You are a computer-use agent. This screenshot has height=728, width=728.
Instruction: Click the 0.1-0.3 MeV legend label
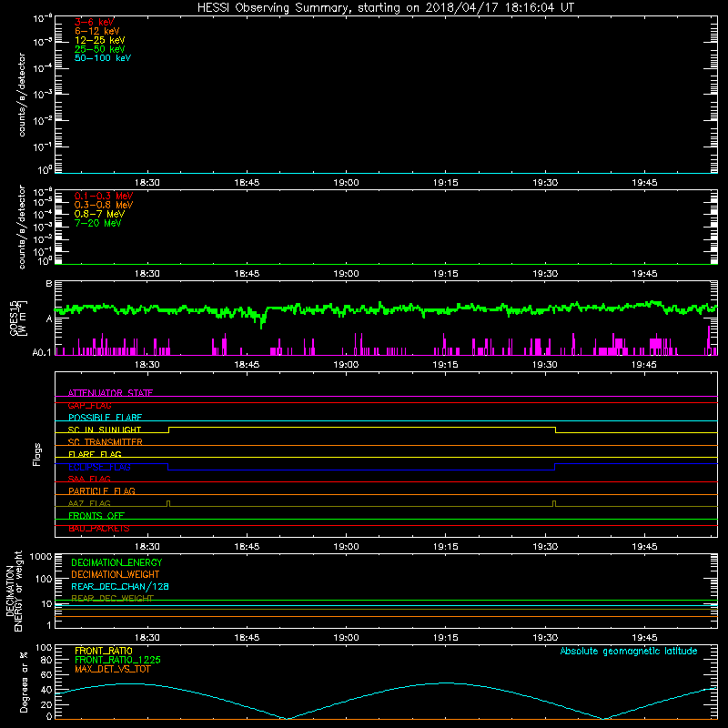click(104, 196)
